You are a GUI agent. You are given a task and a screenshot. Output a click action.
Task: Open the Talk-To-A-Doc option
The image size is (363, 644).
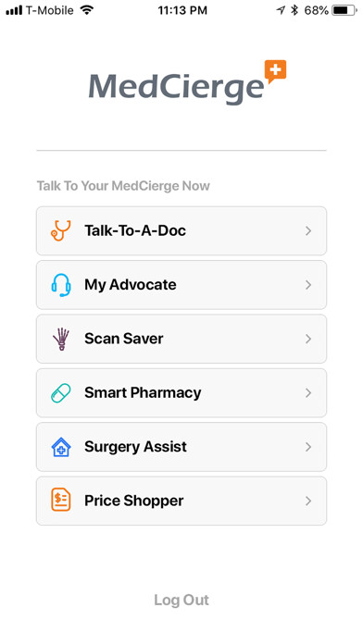pyautogui.click(x=181, y=230)
